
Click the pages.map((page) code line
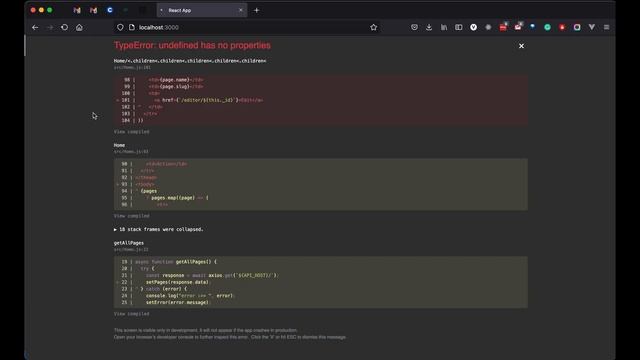click(x=180, y=198)
